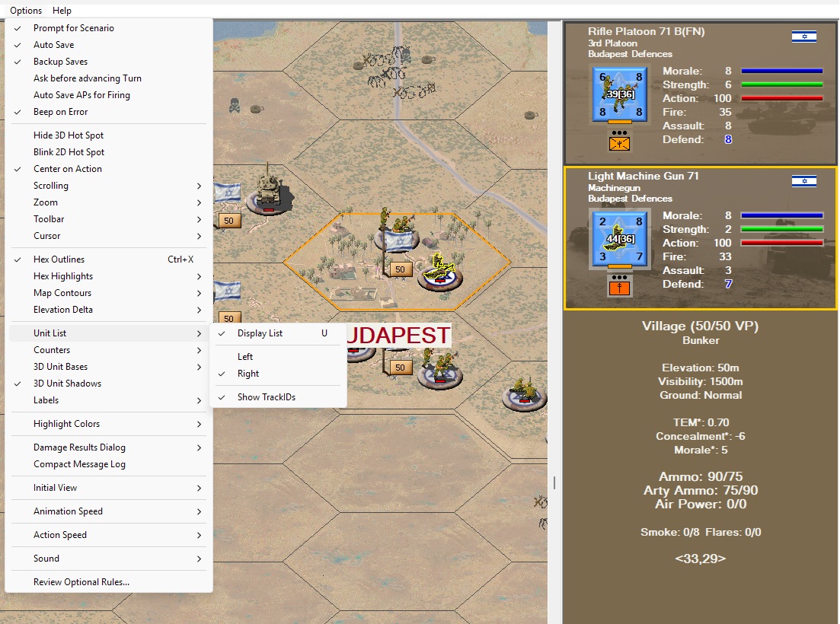
Task: Expand Initial View submenu
Action: (109, 488)
